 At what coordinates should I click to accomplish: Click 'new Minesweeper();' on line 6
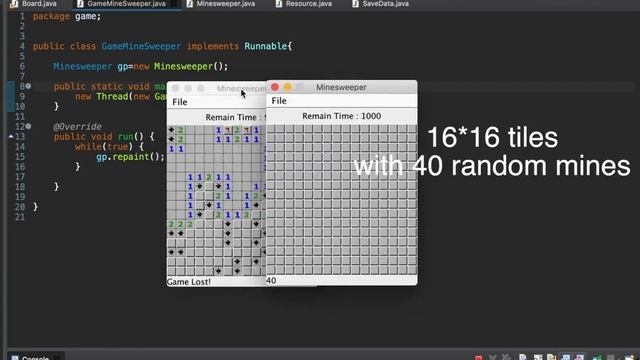181,66
